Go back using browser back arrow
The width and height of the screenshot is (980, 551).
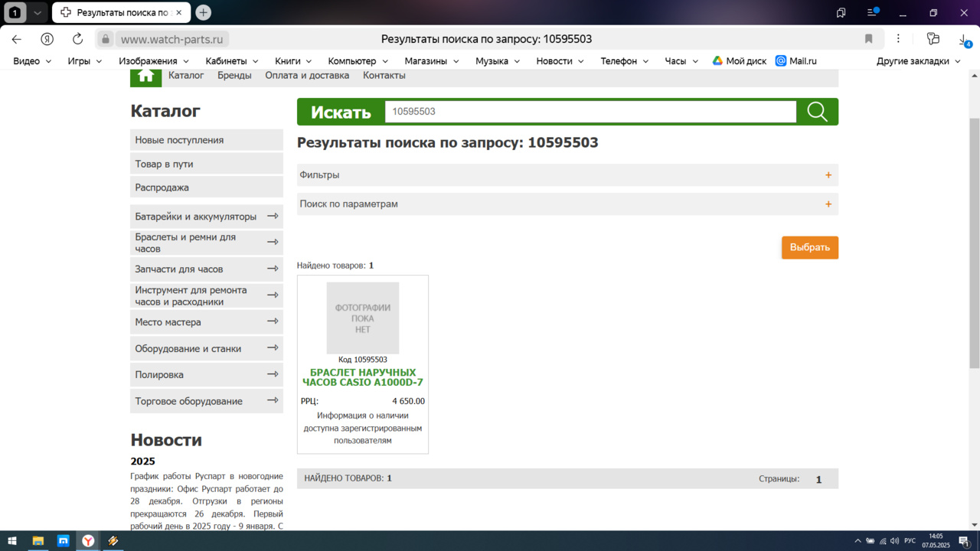point(17,39)
